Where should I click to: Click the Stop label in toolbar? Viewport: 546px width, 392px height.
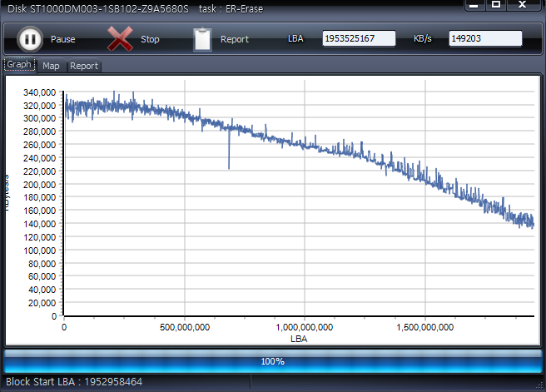[x=150, y=39]
